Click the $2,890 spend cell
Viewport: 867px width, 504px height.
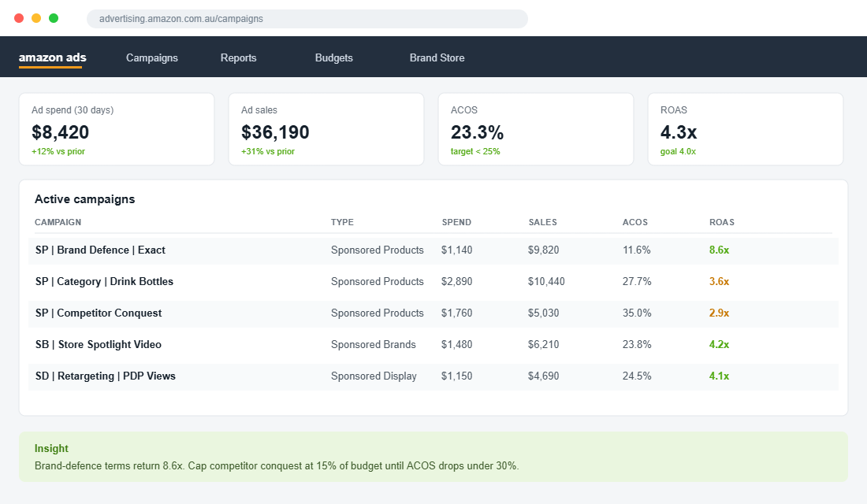click(456, 281)
